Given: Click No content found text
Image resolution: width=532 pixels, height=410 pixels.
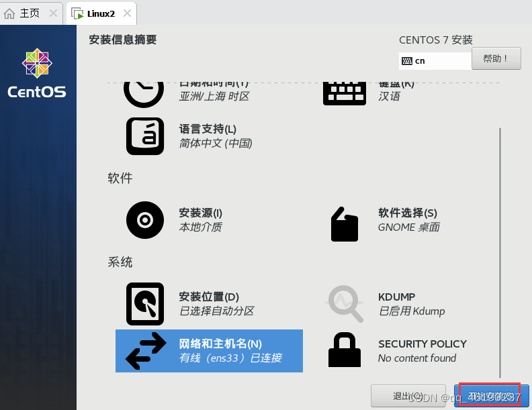Looking at the screenshot, I should point(417,358).
